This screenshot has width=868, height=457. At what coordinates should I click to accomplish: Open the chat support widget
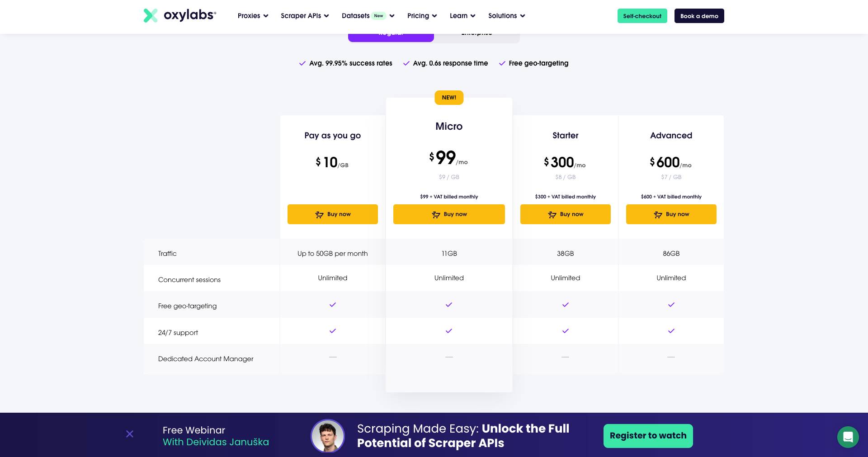click(848, 437)
